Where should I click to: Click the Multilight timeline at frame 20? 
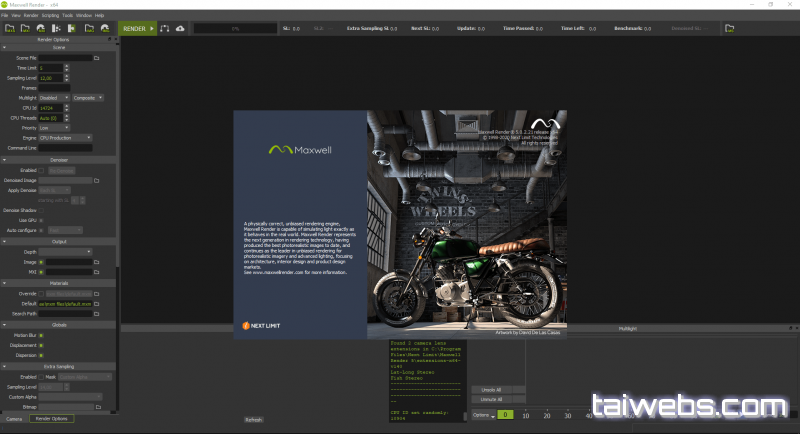pos(548,414)
